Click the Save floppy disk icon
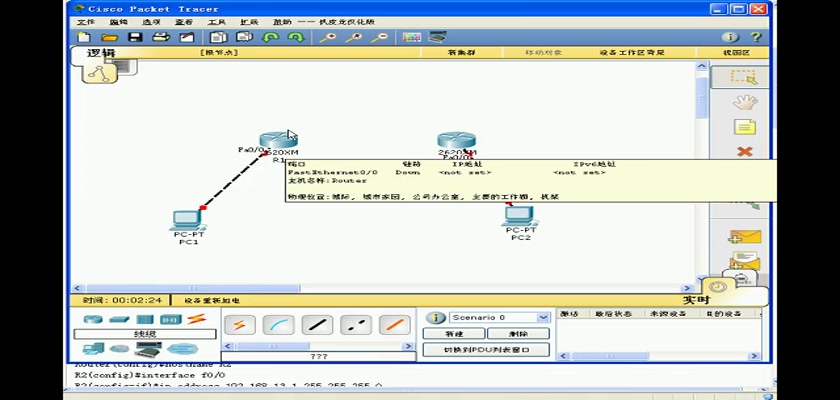Image resolution: width=840 pixels, height=400 pixels. 134,38
